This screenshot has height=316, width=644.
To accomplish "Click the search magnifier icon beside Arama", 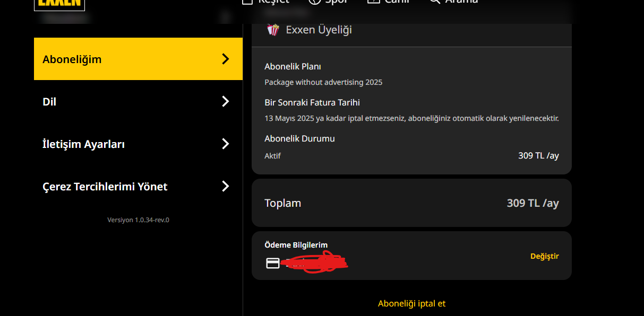I will point(435,2).
